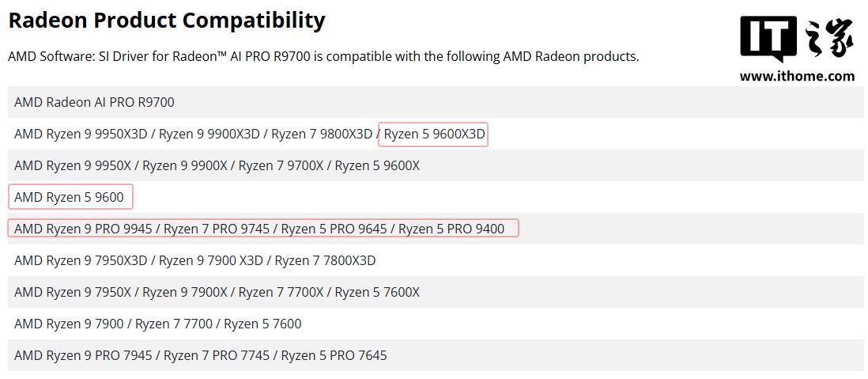
Task: Click the Ryzen 9 7950X entry
Action: [89, 291]
